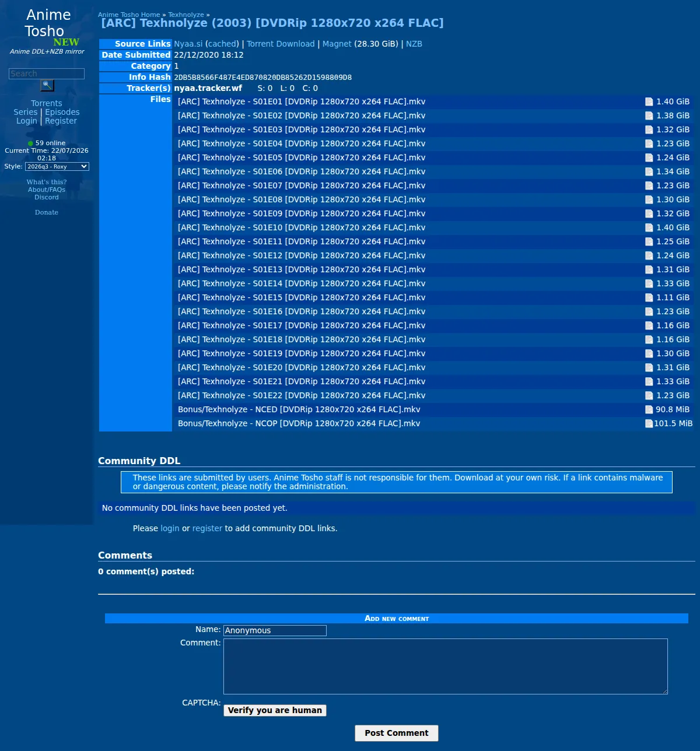
Task: Click the Magnet source link
Action: click(x=337, y=44)
